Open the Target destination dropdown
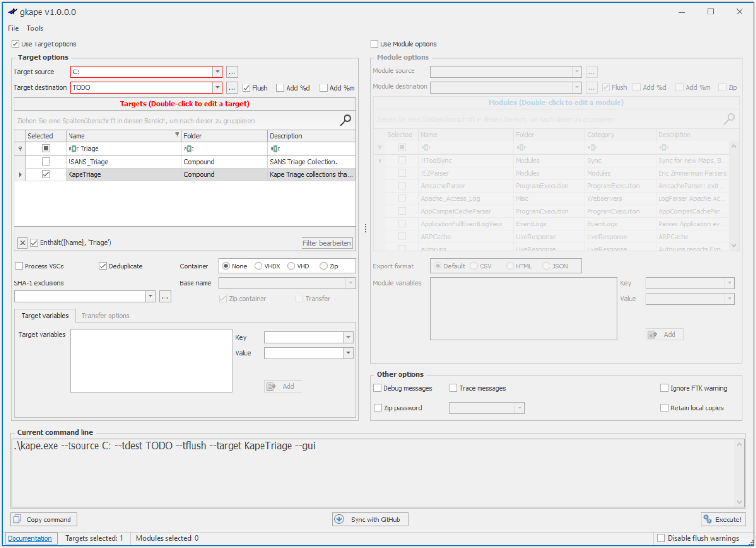756x548 pixels. click(x=217, y=87)
